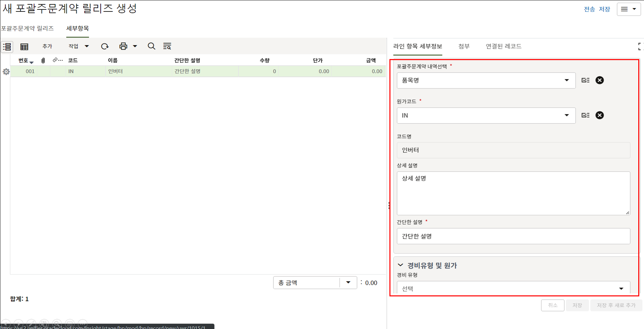Viewport: 644px width, 329px height.
Task: Expand the detail panel to full screen
Action: click(640, 47)
